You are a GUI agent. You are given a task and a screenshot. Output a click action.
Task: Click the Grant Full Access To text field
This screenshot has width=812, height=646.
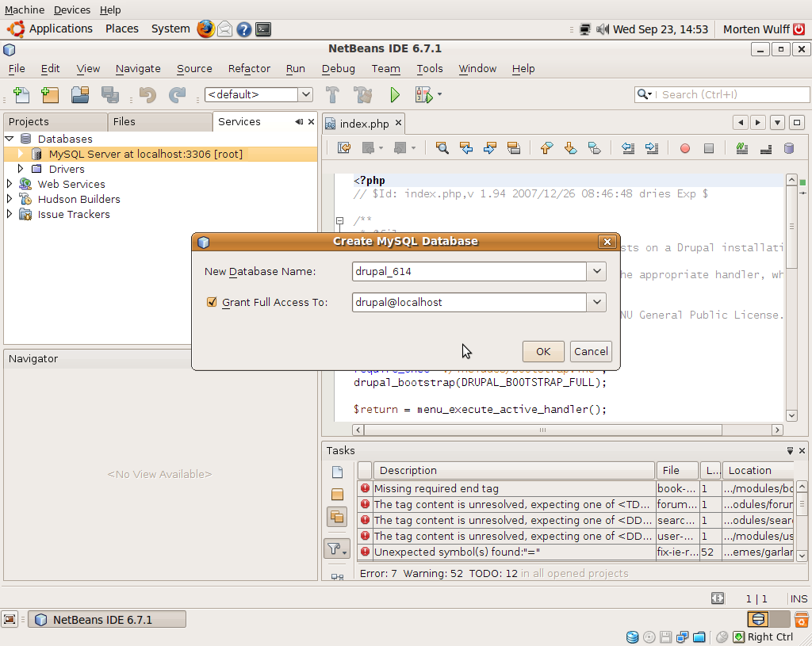tap(469, 302)
